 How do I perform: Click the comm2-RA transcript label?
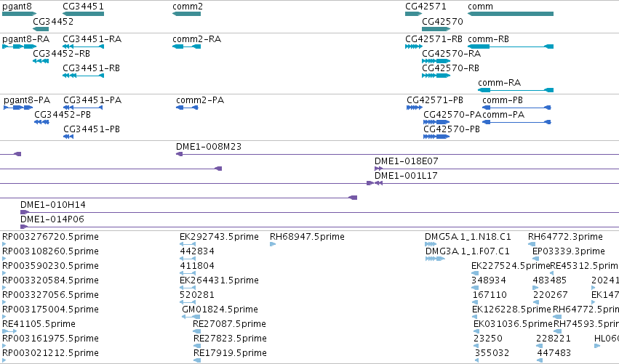pos(196,39)
